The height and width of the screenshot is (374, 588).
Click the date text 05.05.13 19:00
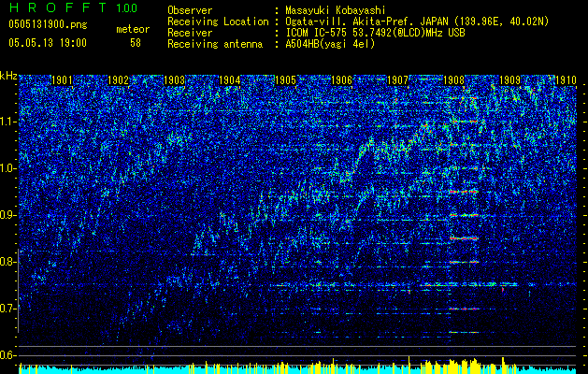(48, 42)
